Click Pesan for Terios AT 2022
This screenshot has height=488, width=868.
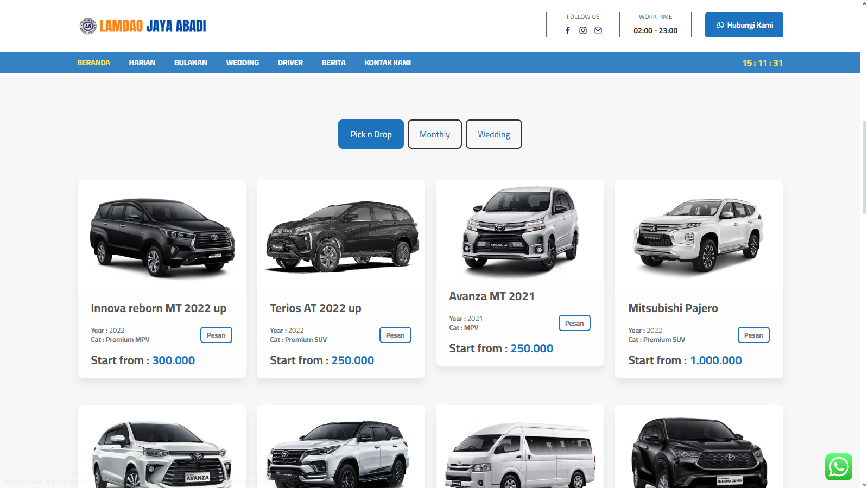[x=395, y=335]
